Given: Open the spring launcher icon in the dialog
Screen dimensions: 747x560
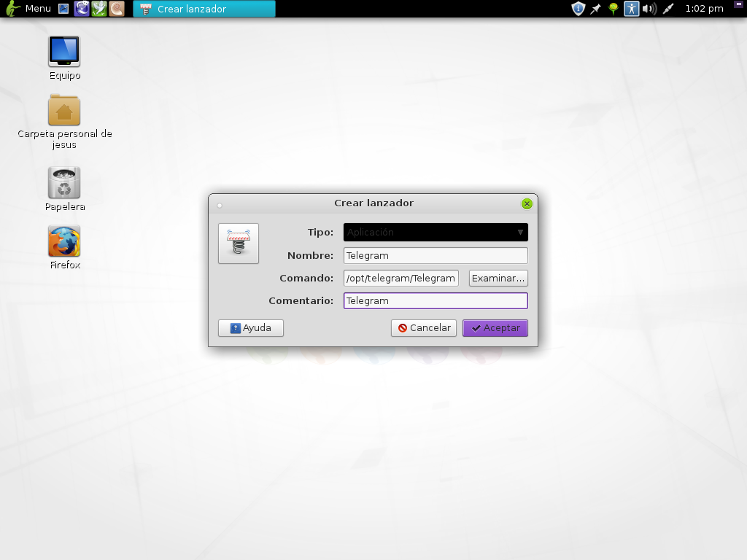Looking at the screenshot, I should [239, 243].
